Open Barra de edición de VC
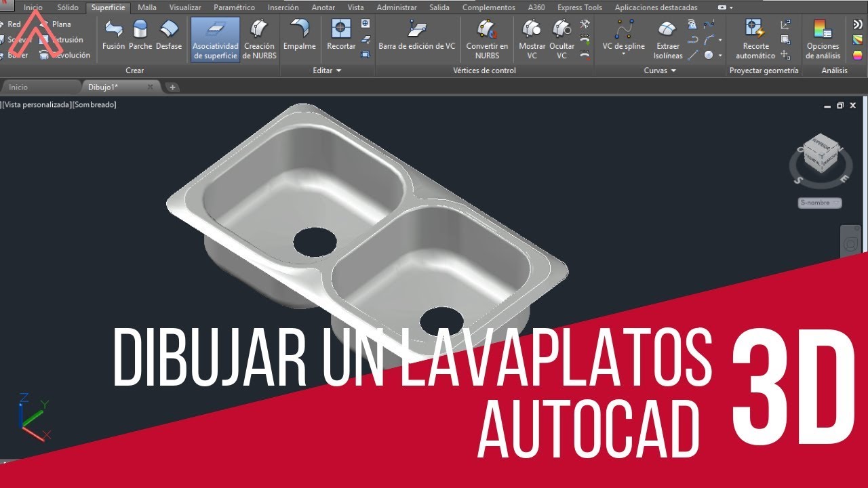Viewport: 868px width, 488px height. point(416,35)
